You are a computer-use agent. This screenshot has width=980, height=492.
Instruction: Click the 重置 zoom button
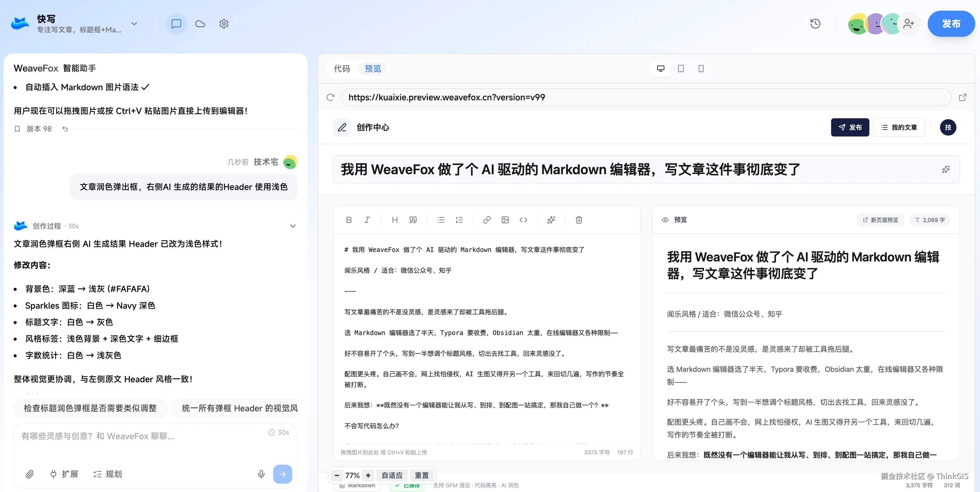(x=422, y=475)
